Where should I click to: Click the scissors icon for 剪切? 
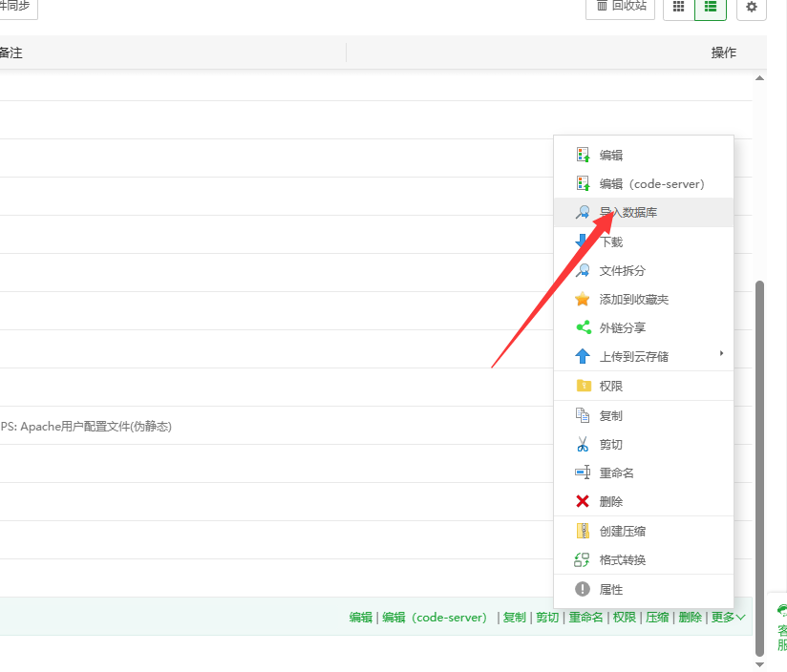click(583, 444)
